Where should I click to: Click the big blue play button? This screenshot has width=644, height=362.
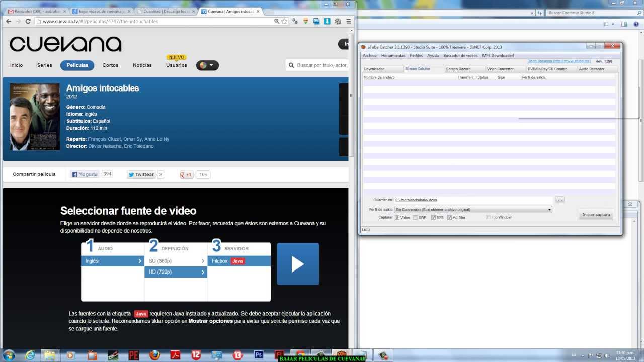click(x=298, y=264)
